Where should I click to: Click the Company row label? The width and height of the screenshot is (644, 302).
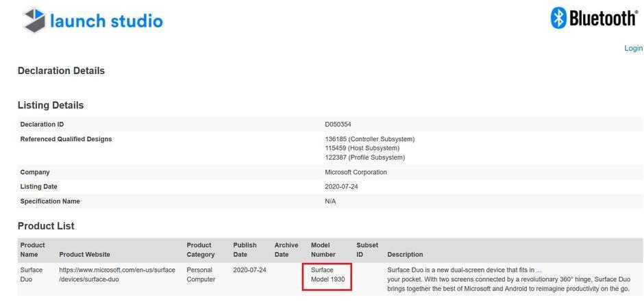point(35,173)
